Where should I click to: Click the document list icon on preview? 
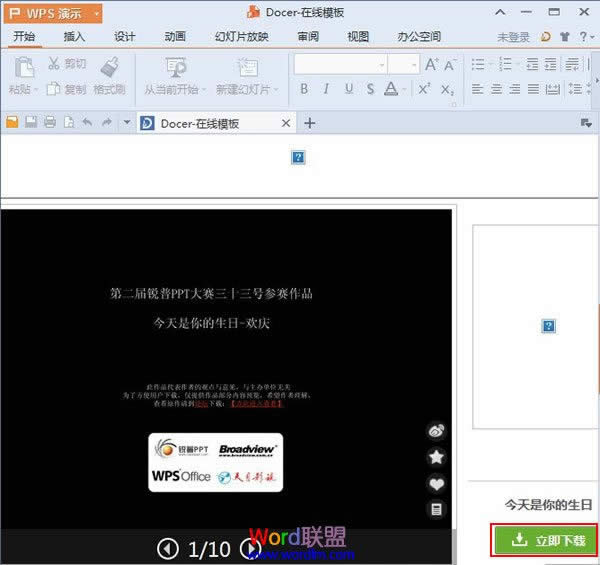click(x=436, y=509)
